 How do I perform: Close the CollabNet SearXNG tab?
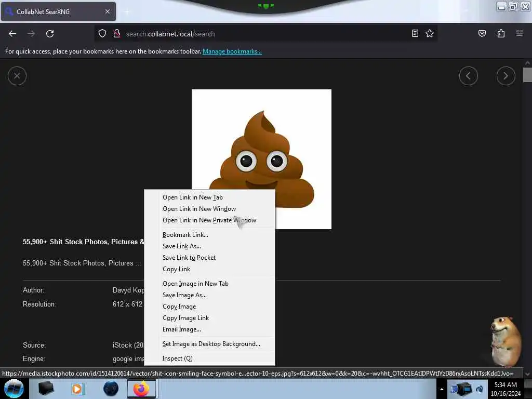click(108, 11)
